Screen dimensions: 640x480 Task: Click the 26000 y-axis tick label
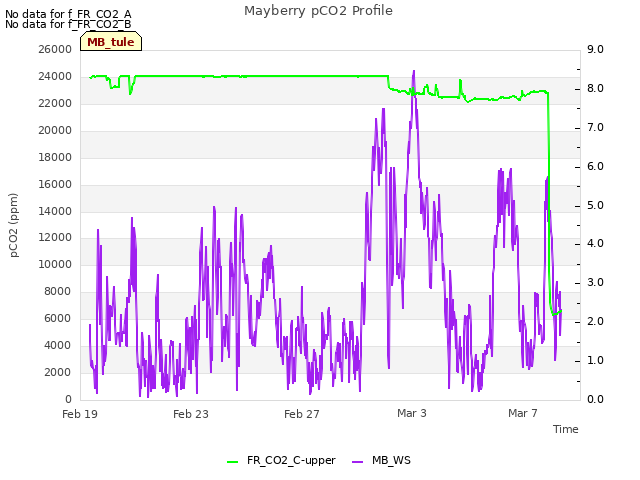pyautogui.click(x=55, y=49)
